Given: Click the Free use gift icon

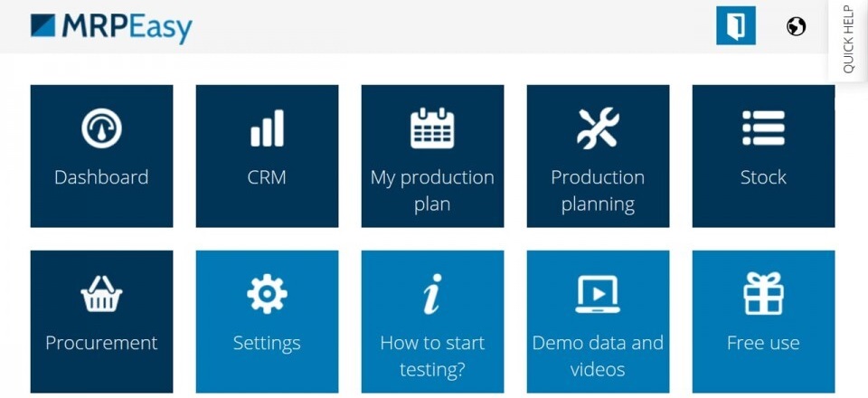Looking at the screenshot, I should [x=763, y=294].
